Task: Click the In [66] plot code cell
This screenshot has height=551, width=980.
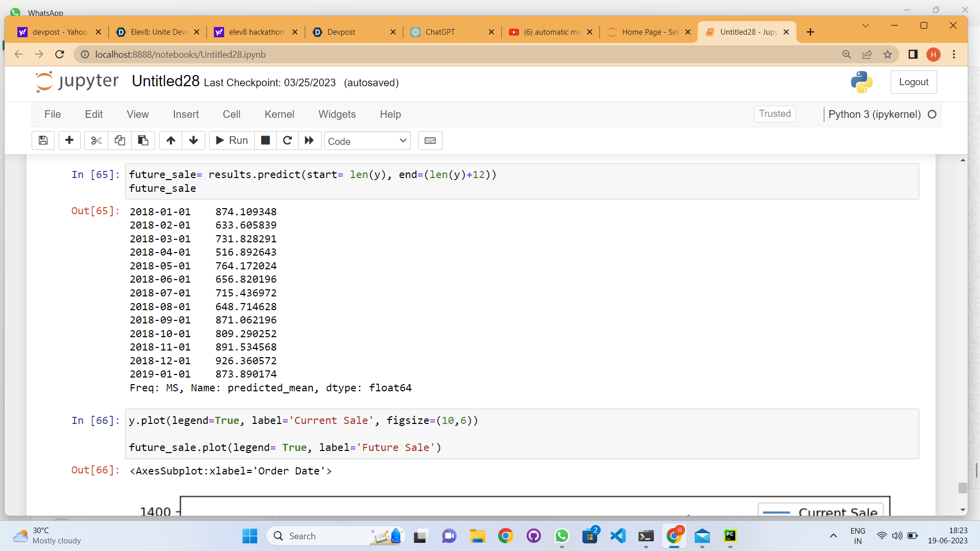Action: tap(521, 434)
